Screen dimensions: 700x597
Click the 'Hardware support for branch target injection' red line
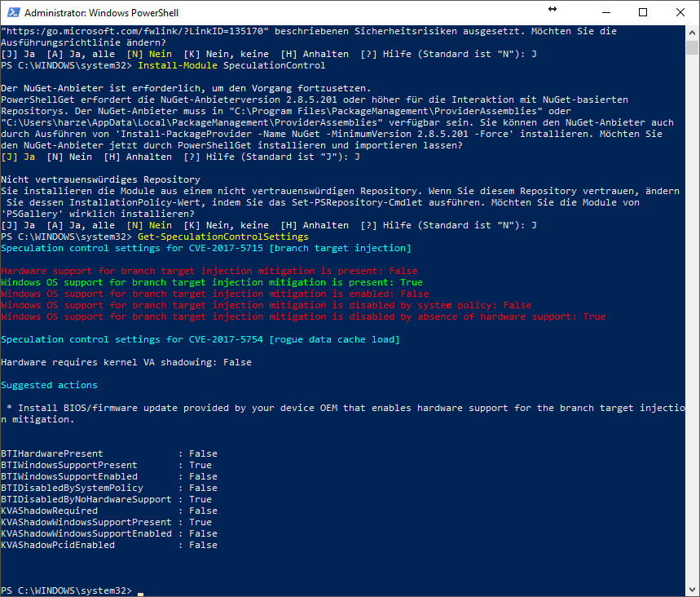(x=209, y=271)
